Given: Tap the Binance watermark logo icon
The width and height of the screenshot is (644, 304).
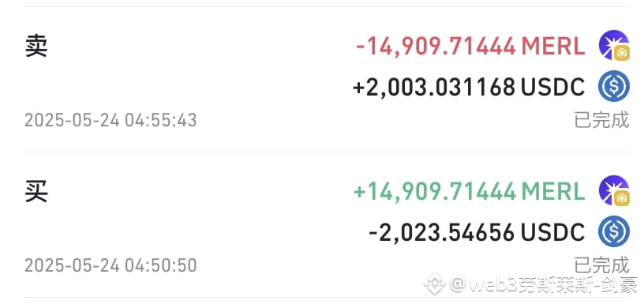Looking at the screenshot, I should 435,284.
